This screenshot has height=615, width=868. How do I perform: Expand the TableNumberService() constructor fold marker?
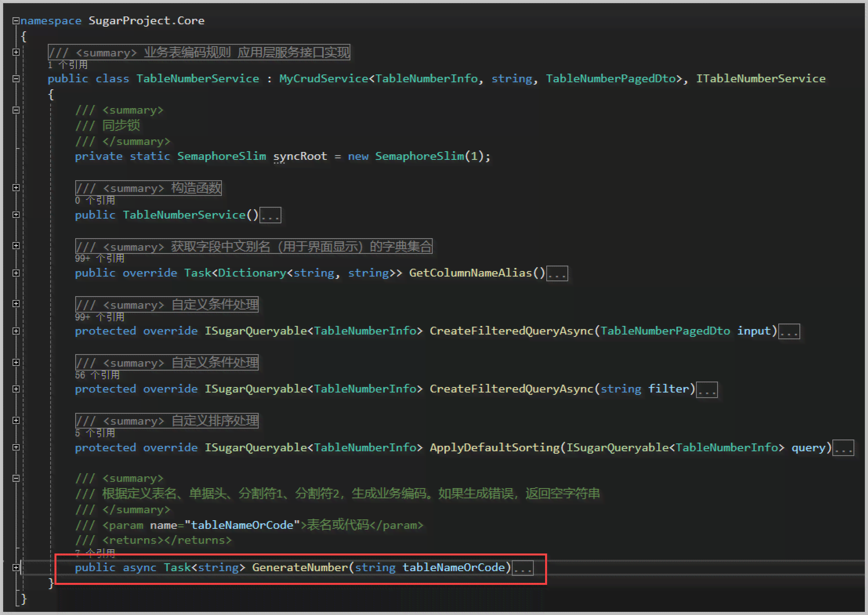(16, 215)
